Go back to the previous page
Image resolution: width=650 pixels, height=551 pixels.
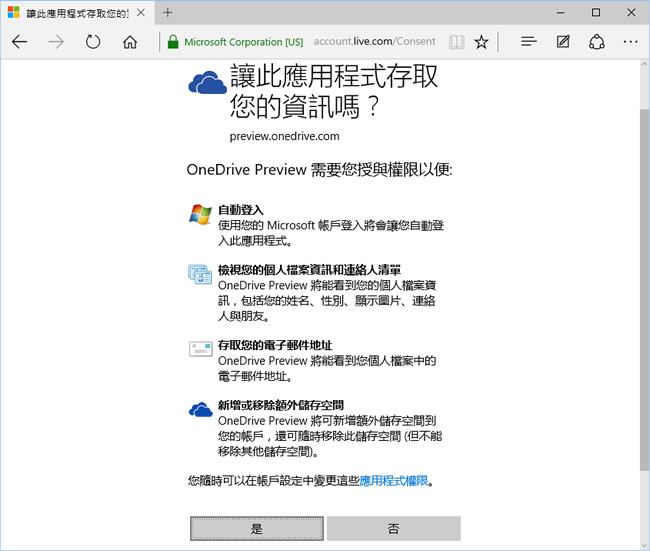pos(19,42)
